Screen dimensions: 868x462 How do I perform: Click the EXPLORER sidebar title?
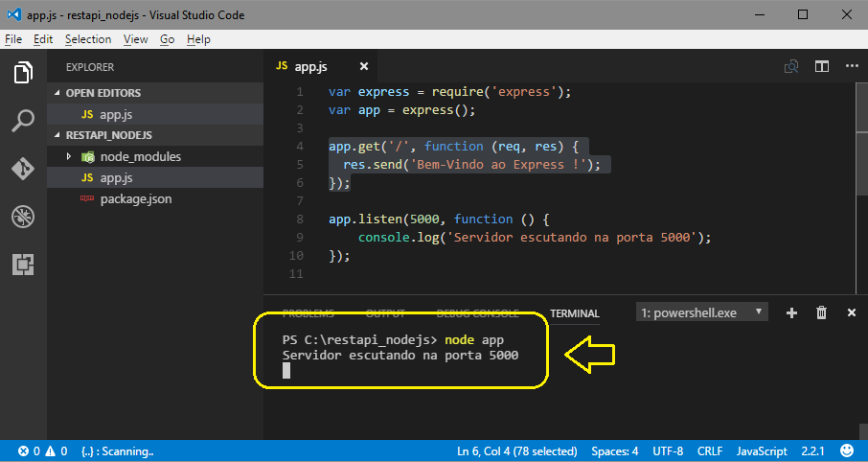[90, 67]
